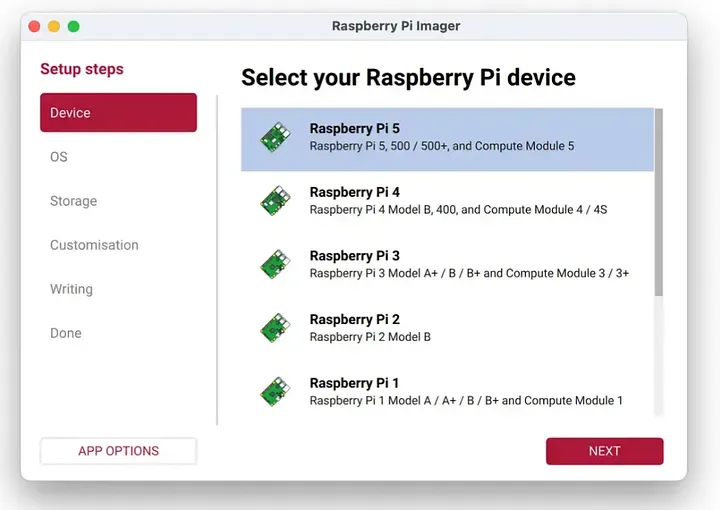Viewport: 720px width, 510px height.
Task: Minimize window with the yellow button
Action: tap(54, 27)
